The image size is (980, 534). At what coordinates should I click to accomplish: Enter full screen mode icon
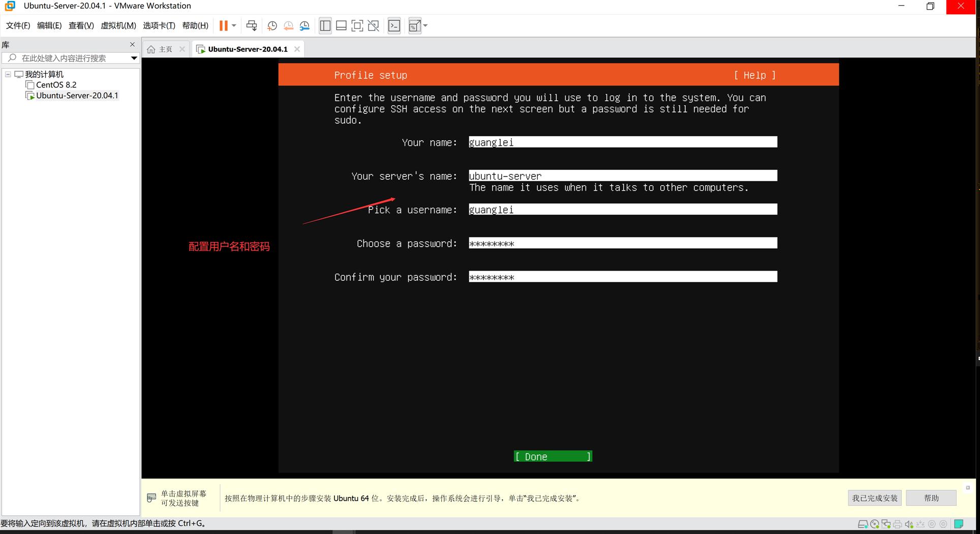point(357,25)
